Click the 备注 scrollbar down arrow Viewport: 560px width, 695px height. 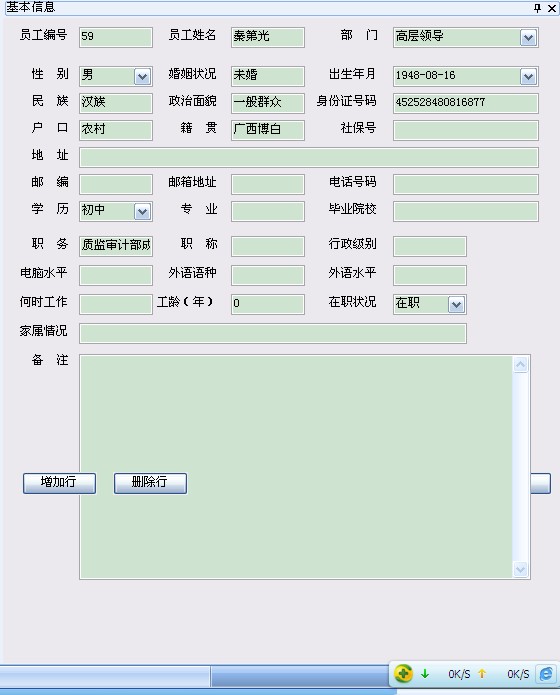pos(521,569)
